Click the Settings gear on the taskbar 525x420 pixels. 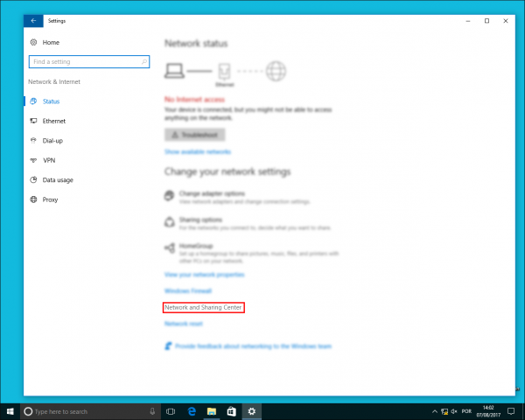pos(251,411)
